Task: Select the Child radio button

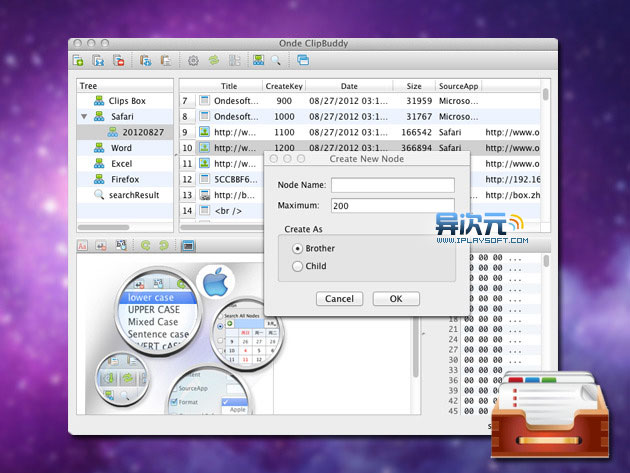Action: 297,266
